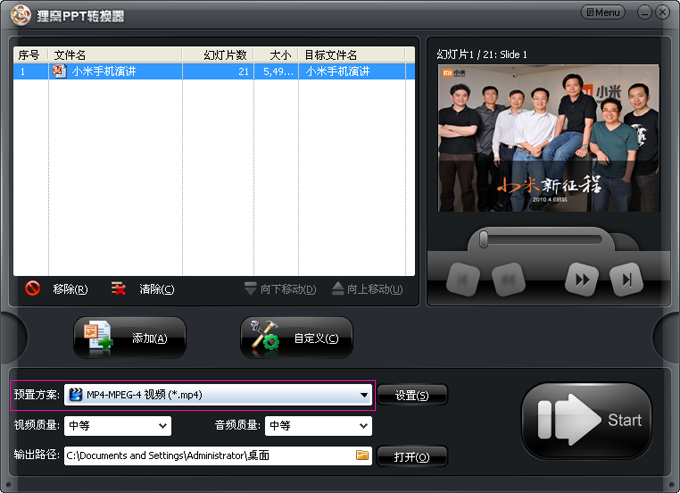Click the red 移除 (Remove) icon
The width and height of the screenshot is (680, 493).
click(32, 289)
